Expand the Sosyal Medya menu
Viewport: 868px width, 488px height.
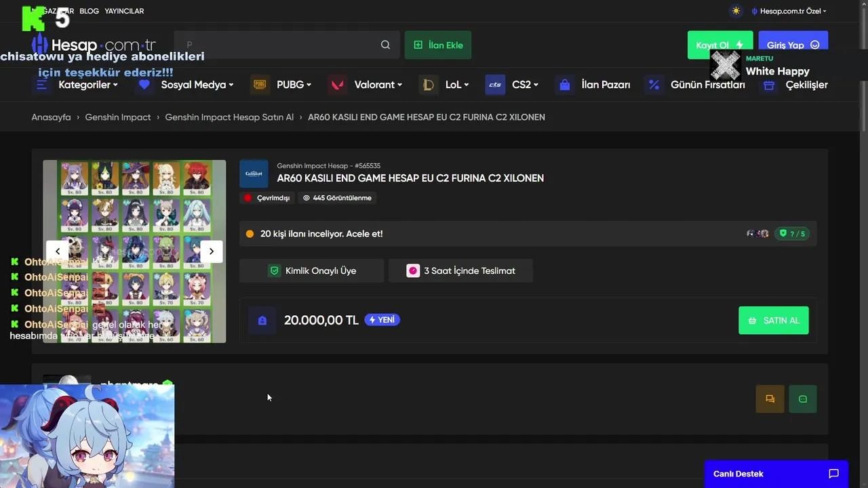tap(197, 85)
